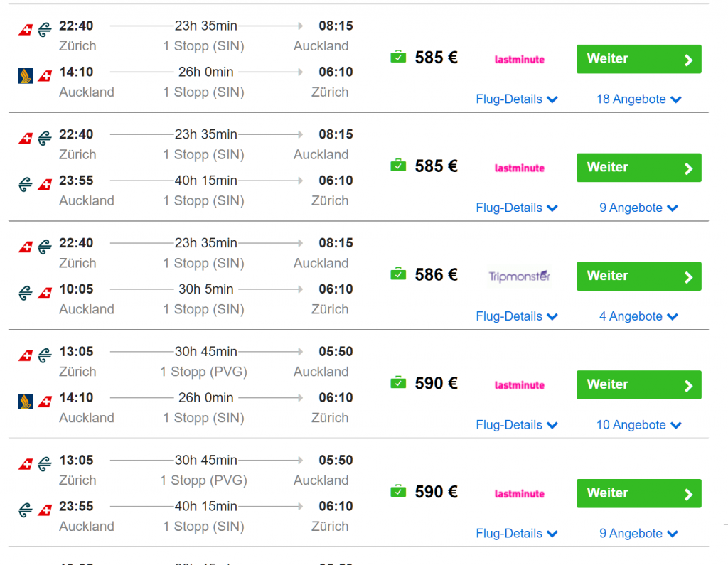Click the Singapore Airlines logo in the 10 Angebote result
The width and height of the screenshot is (728, 565).
click(25, 402)
